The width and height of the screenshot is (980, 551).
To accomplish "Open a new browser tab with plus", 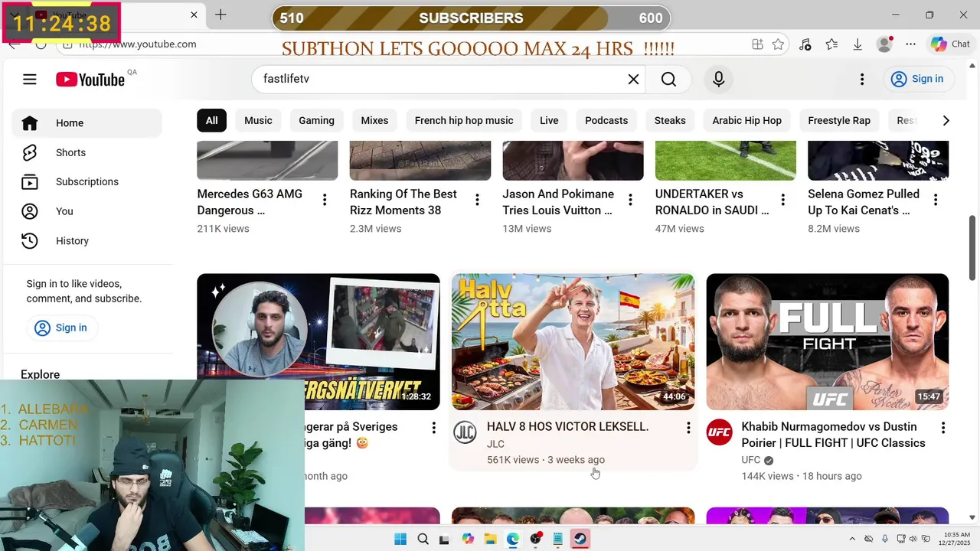I will tap(220, 15).
